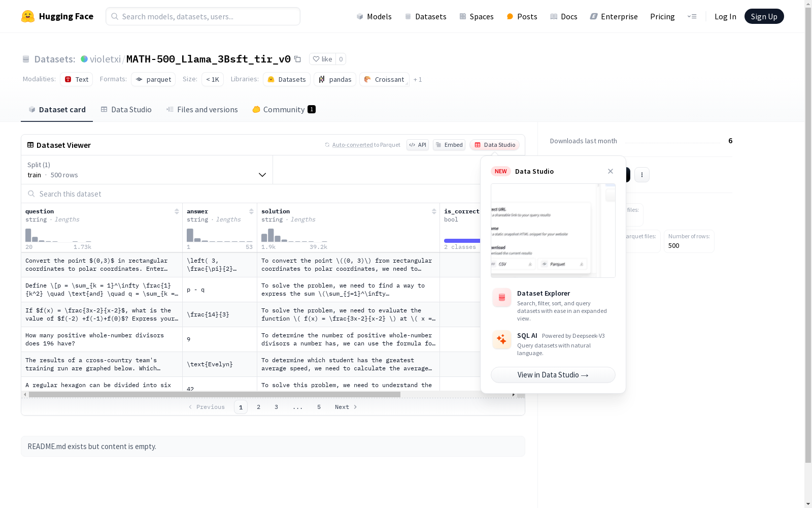Open Enterprise page

click(x=614, y=16)
